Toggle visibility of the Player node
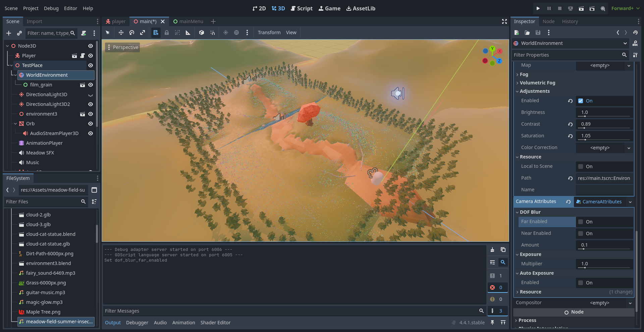 coord(91,56)
